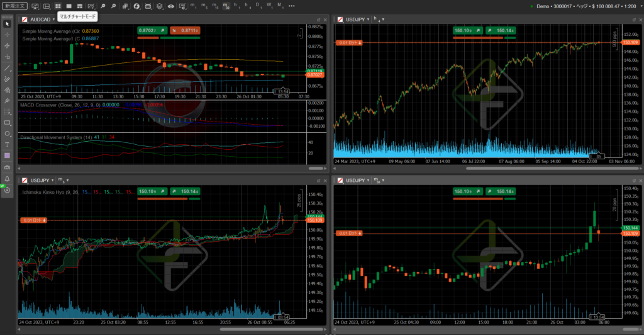The height and width of the screenshot is (335, 644).
Task: Pick the purple color swatch in left toolbar
Action: pyautogui.click(x=7, y=156)
